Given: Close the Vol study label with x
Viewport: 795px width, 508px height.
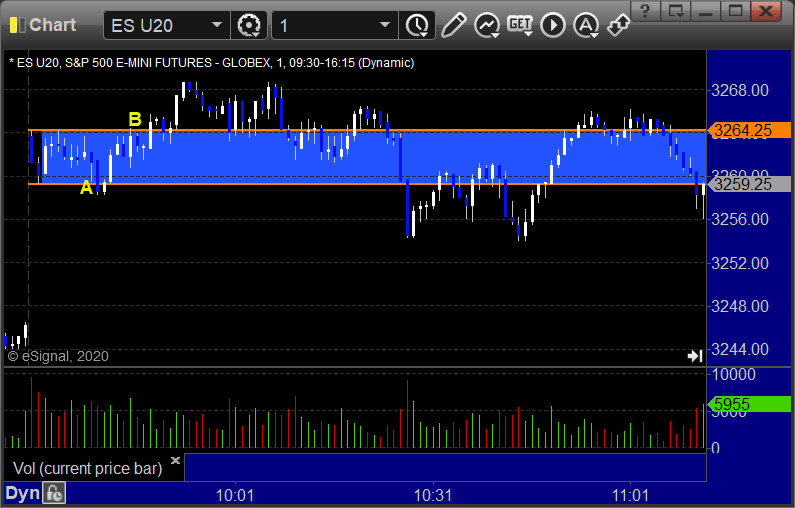Looking at the screenshot, I should tap(175, 460).
